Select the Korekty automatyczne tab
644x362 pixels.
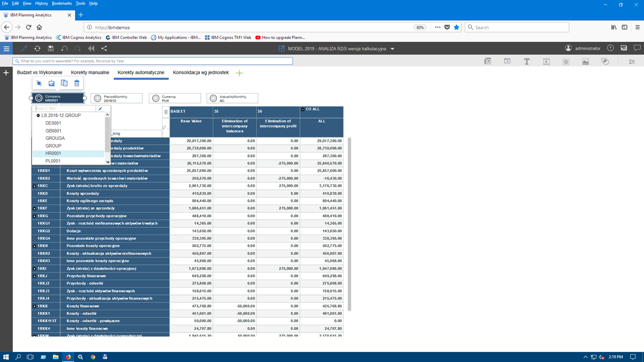[141, 72]
